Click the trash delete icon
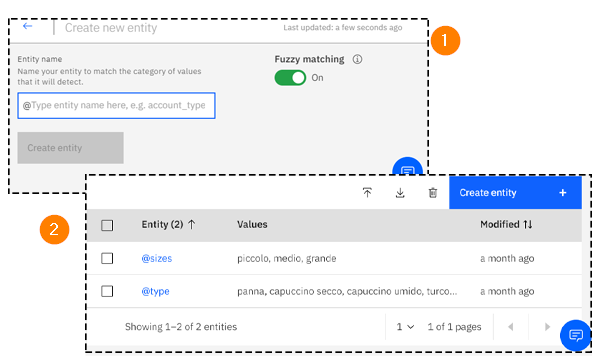Viewport: 600px width, 364px height. pos(433,193)
